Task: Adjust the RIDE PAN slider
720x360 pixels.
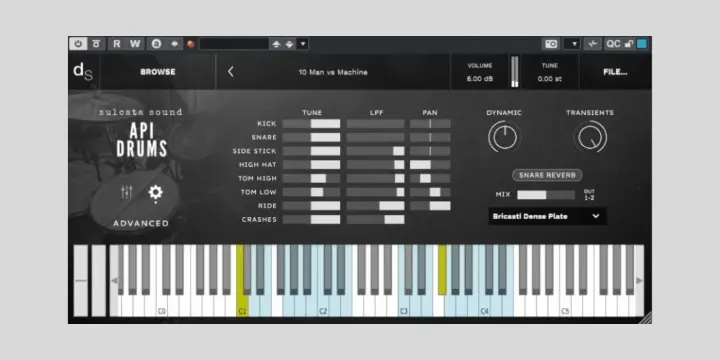Action: click(x=430, y=206)
